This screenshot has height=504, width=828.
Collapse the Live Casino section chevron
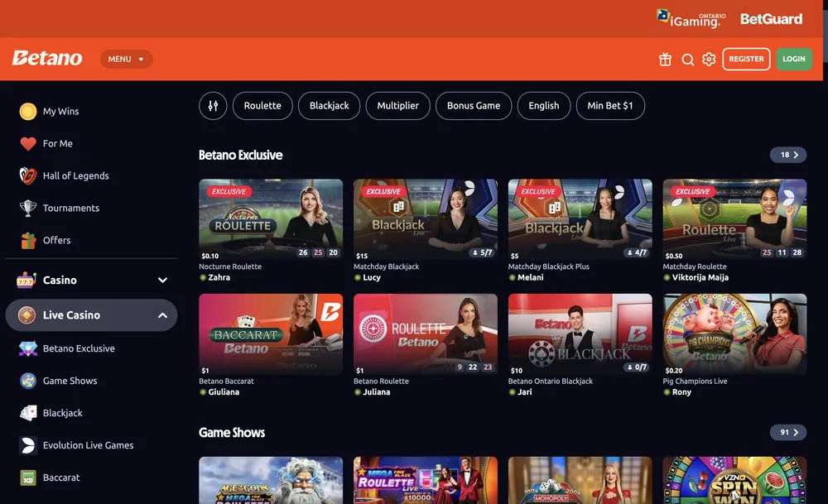click(162, 315)
